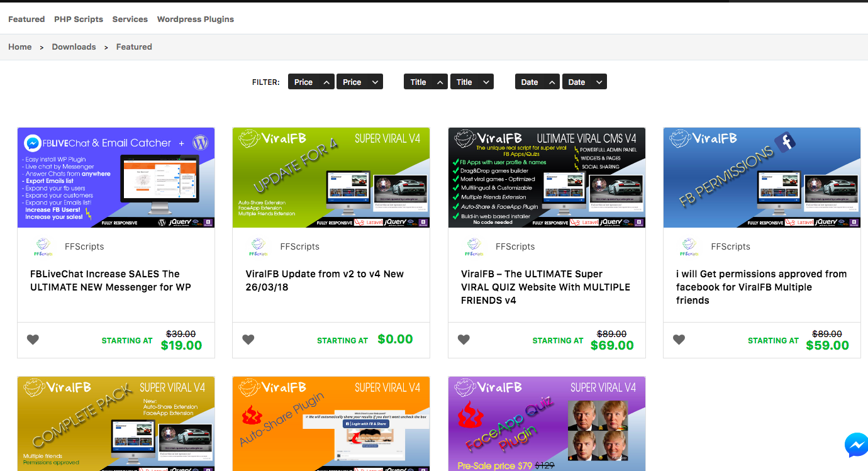Add FBLiveChat product to wishlist heart
The image size is (868, 471).
point(33,340)
